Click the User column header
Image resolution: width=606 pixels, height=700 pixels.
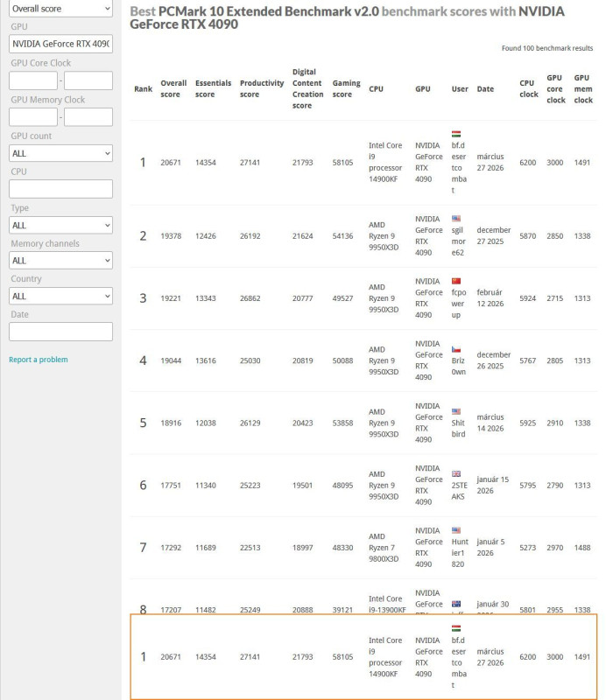pyautogui.click(x=460, y=89)
